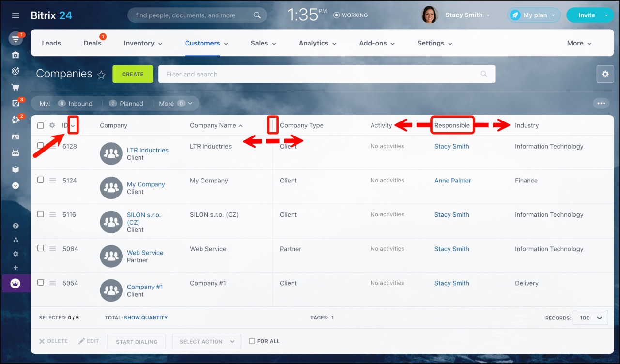Open the Customers menu
620x364 pixels.
[x=206, y=43]
